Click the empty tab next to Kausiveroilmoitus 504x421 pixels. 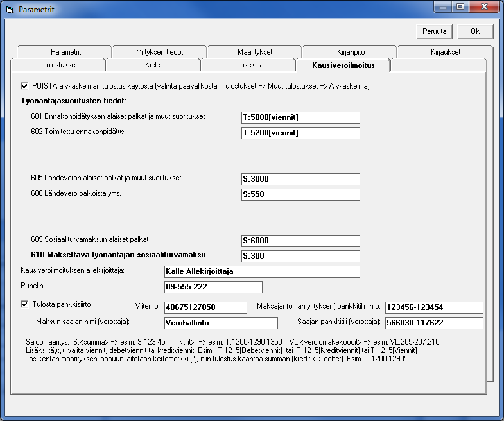click(x=439, y=65)
